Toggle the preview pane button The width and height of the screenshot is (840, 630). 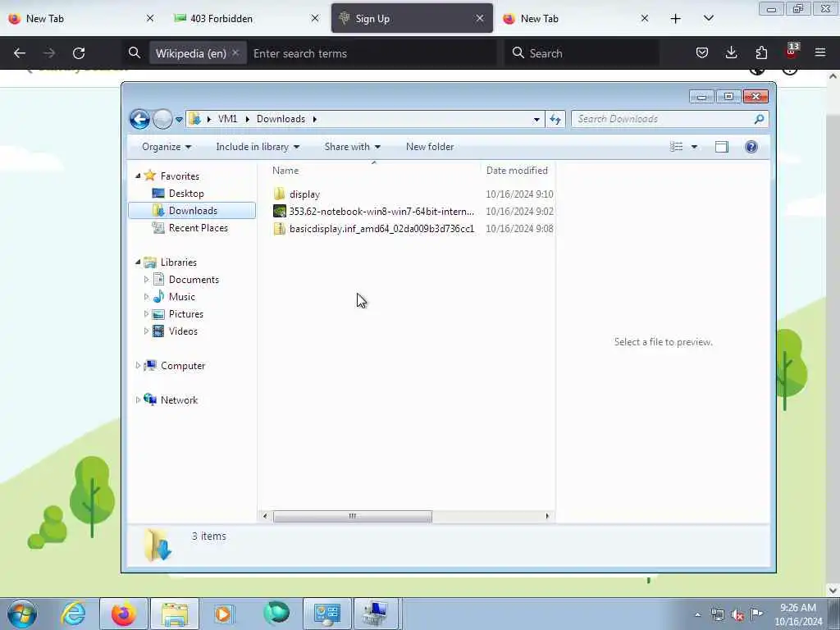[722, 147]
